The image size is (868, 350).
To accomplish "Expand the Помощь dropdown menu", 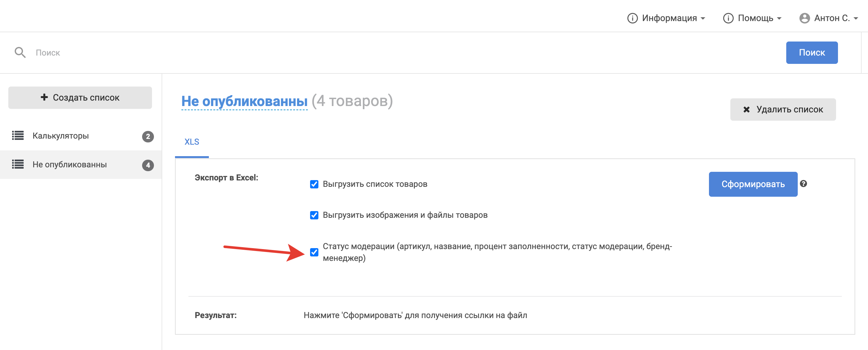I will 752,18.
